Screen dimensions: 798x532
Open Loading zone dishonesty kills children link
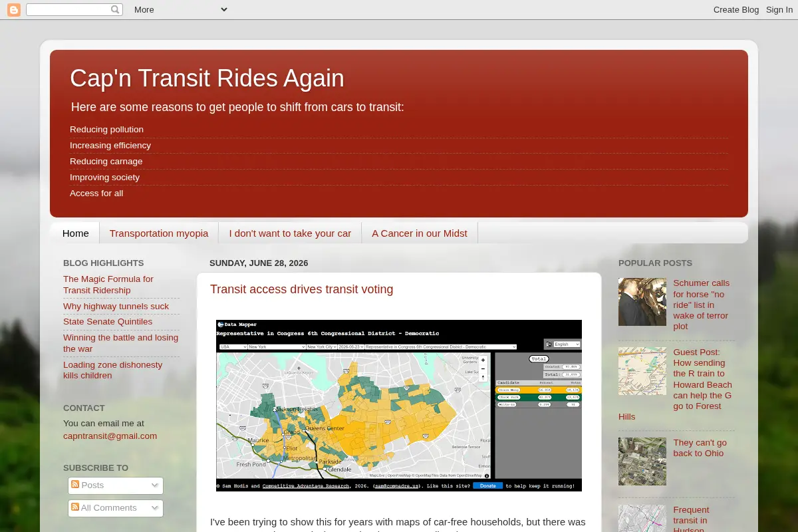pyautogui.click(x=112, y=370)
